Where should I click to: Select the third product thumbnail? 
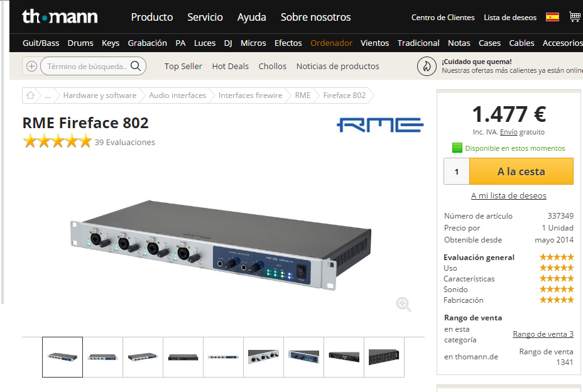[x=143, y=357]
